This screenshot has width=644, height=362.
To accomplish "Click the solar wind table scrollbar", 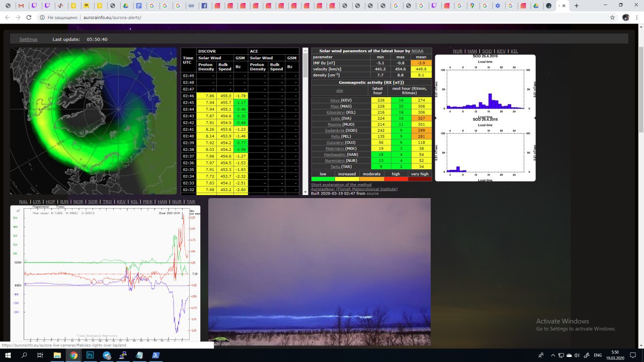I will (x=304, y=121).
